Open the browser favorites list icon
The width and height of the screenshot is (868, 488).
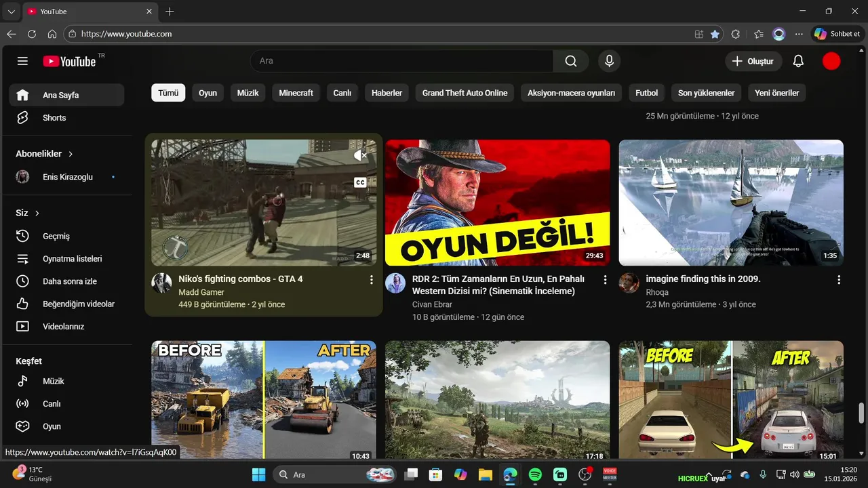[758, 34]
